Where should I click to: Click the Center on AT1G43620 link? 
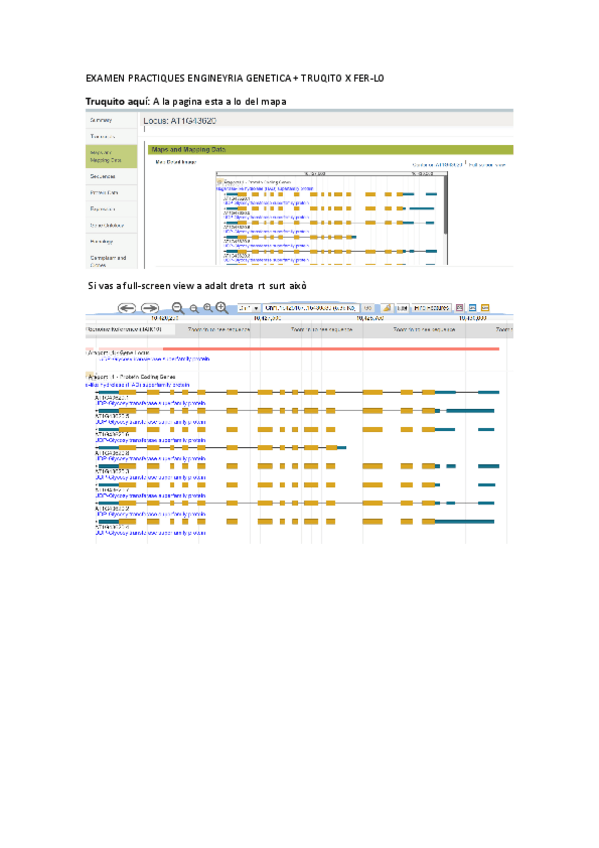click(x=437, y=164)
